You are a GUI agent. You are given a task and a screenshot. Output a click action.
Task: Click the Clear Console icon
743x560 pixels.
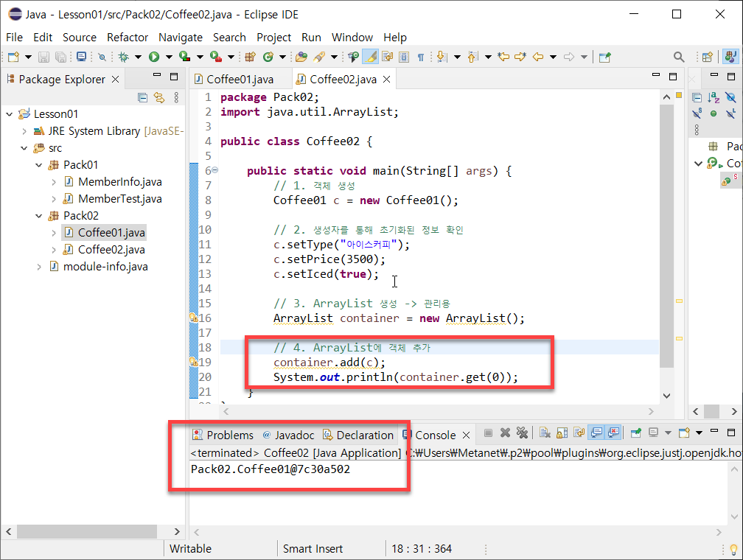(545, 433)
